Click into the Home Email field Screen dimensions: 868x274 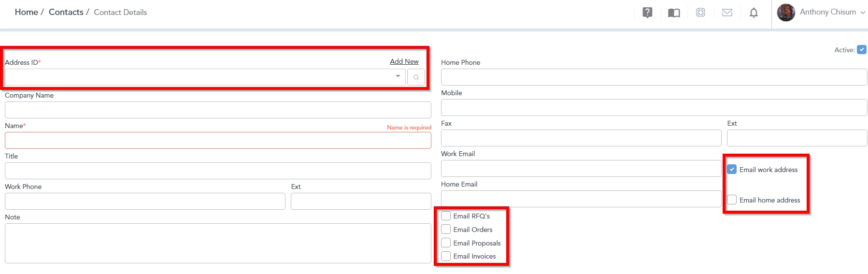(x=581, y=199)
